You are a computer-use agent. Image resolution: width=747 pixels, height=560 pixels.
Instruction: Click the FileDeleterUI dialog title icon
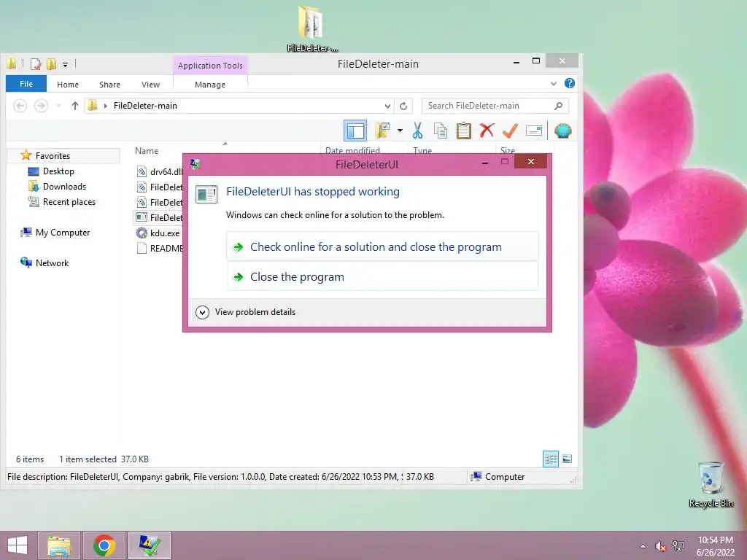coord(195,164)
